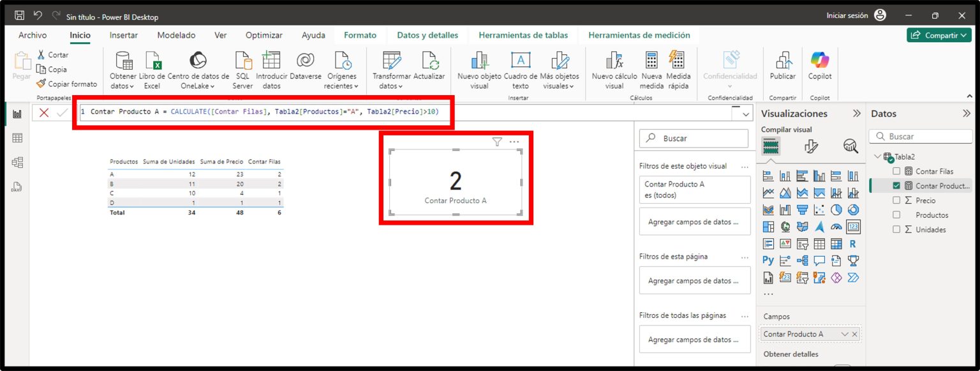Check the Precio field checkbox
Screen dimensions: 980x371
coord(896,200)
